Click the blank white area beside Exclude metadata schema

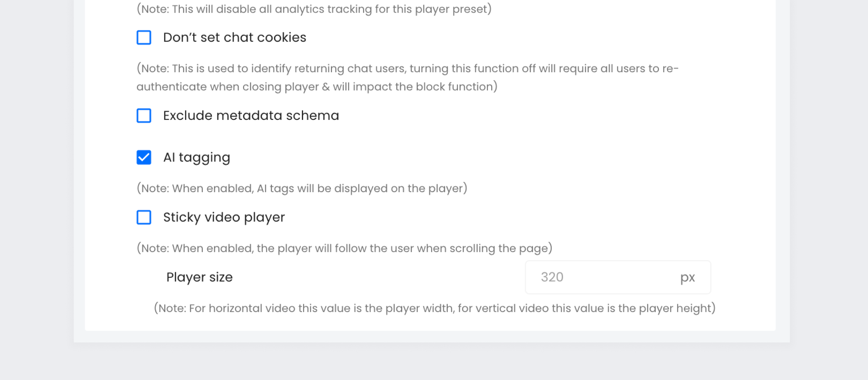[x=542, y=116]
